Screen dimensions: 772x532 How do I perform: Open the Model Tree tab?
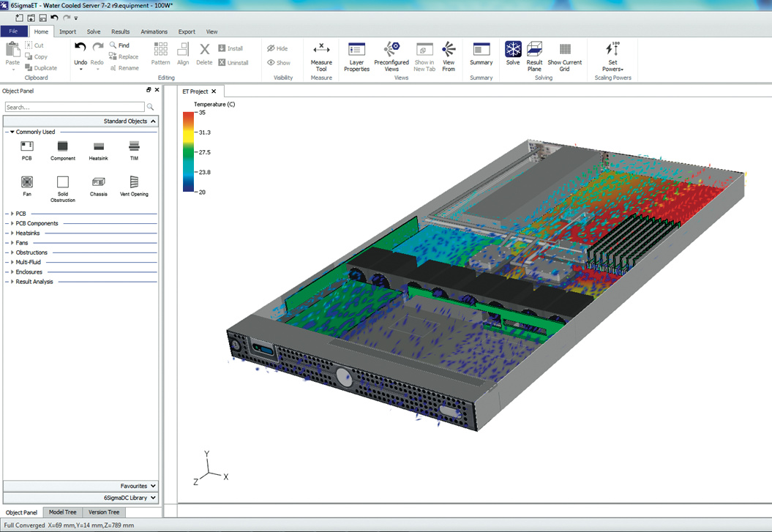point(62,512)
